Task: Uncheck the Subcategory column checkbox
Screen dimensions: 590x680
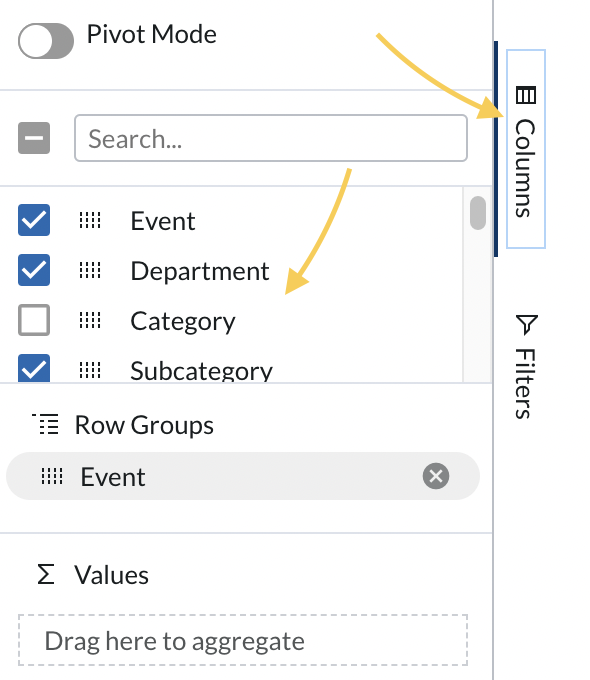Action: 34,368
